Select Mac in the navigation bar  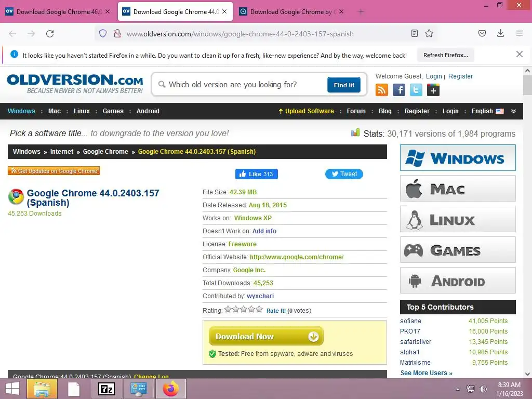(x=54, y=111)
